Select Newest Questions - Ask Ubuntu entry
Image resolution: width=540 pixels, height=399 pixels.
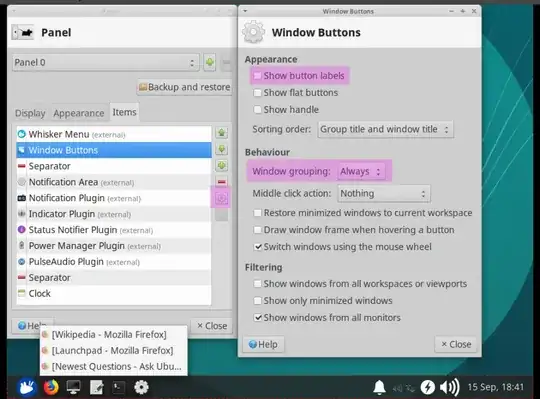(114, 366)
